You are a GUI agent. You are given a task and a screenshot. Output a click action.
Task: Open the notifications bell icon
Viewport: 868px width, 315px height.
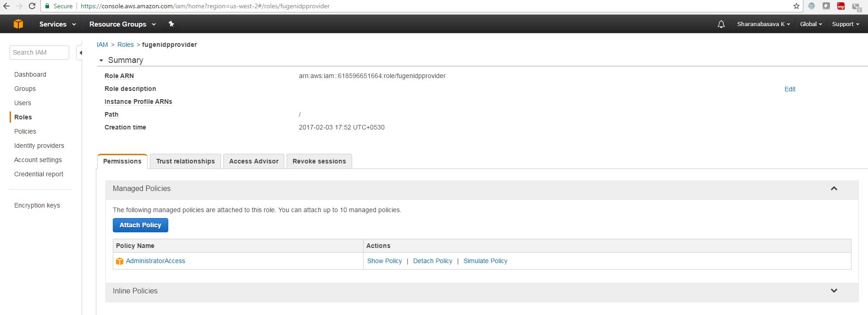coord(721,24)
